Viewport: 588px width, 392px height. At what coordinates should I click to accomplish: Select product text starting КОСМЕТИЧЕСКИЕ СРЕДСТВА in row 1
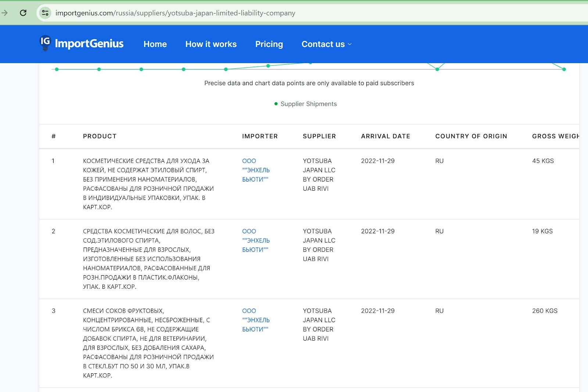(148, 184)
